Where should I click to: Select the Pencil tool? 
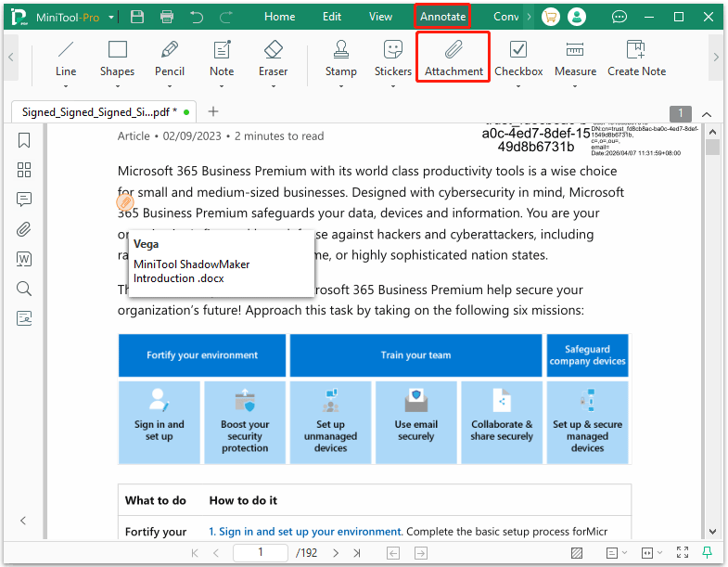coord(170,58)
